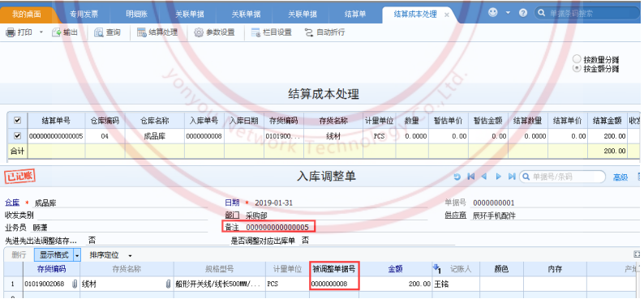
Task: Select 入库单号 cell 0000000008 in upper table
Action: tap(204, 136)
